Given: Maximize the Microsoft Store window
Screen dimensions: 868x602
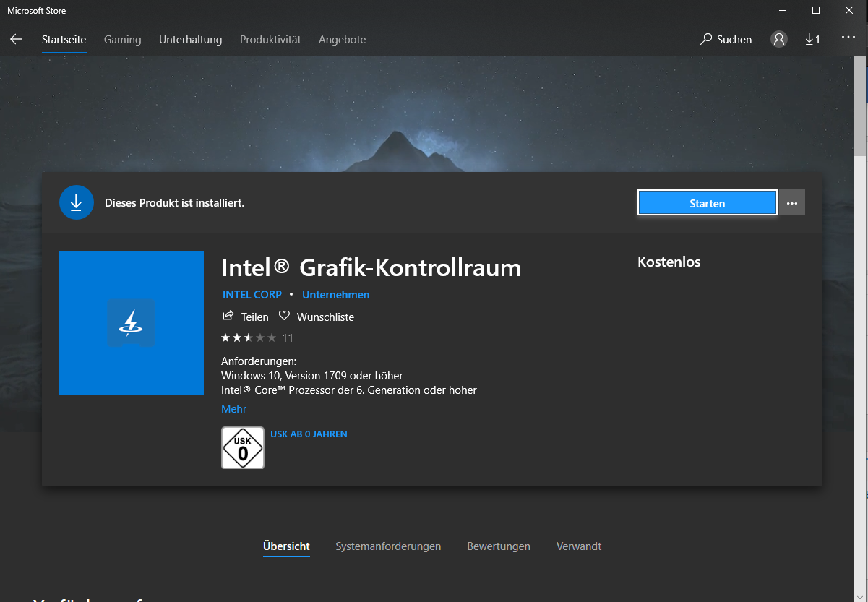Looking at the screenshot, I should [816, 10].
